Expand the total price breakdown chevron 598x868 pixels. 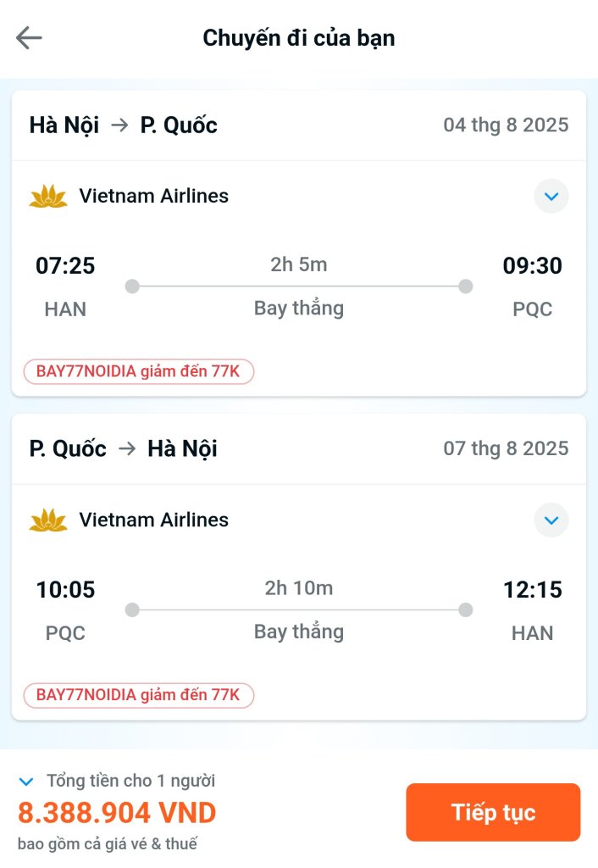(x=26, y=781)
